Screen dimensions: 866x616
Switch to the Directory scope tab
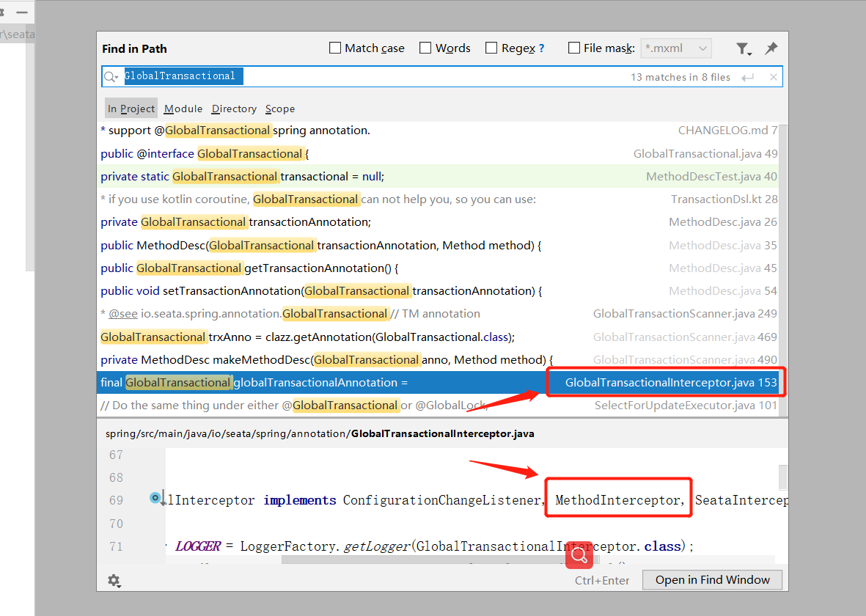tap(234, 109)
